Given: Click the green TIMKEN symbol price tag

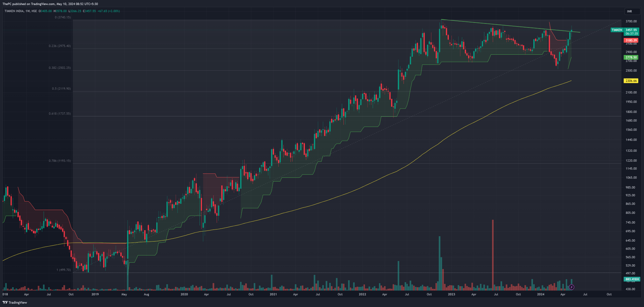Looking at the screenshot, I should [616, 30].
